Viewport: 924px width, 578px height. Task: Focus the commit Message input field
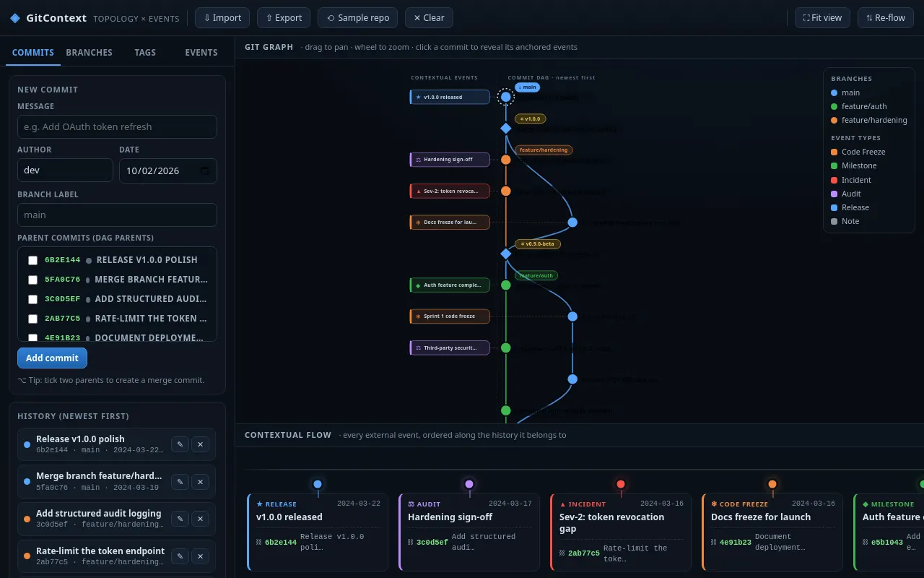coord(117,126)
